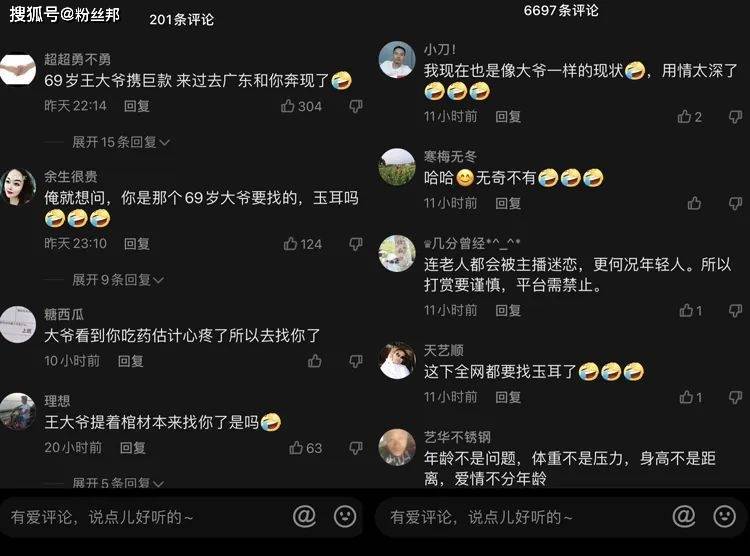The image size is (750, 556).
Task: Open emoji picker in right comment box
Action: 725,516
